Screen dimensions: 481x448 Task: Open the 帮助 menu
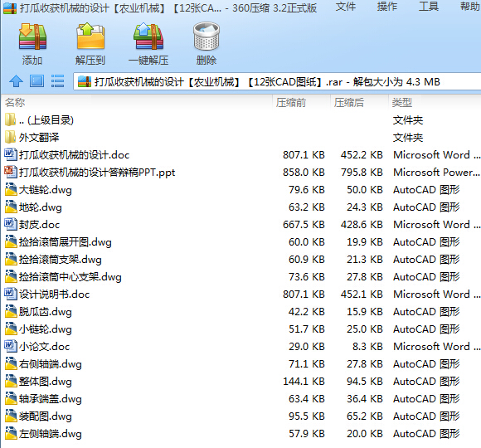coord(470,7)
